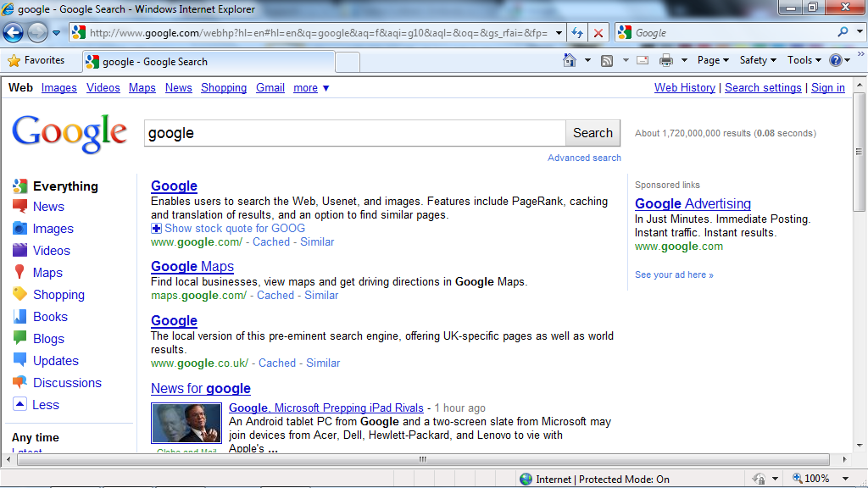
Task: Open the Videos link in top navigation
Action: click(103, 88)
